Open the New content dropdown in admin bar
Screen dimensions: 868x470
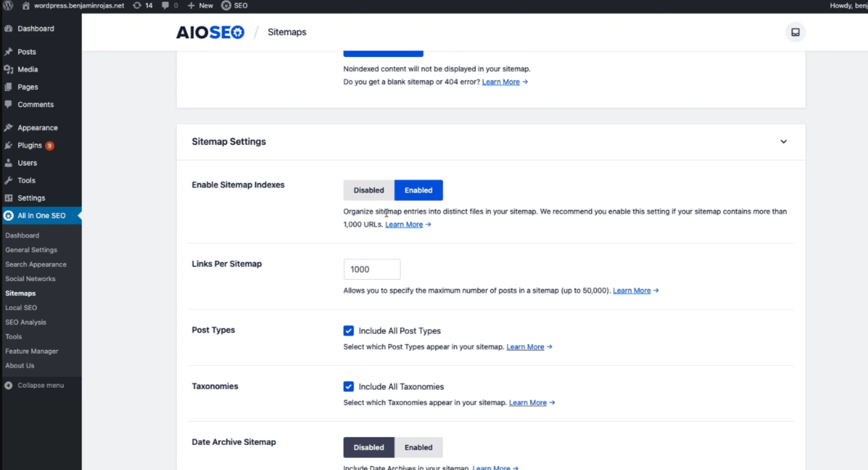tap(200, 5)
